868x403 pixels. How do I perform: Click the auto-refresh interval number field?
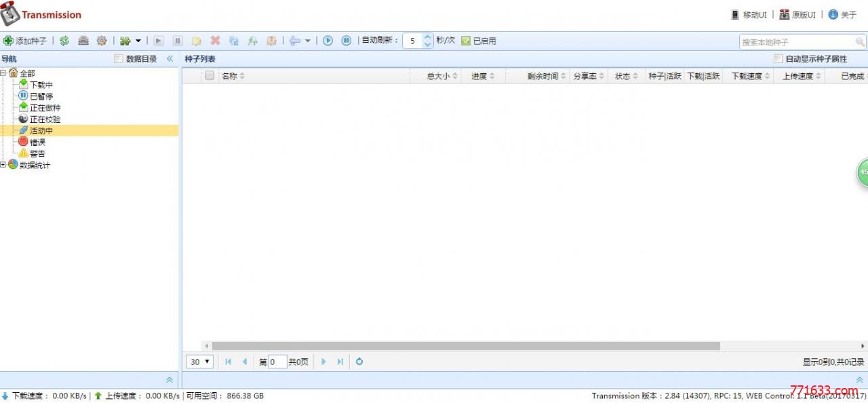point(412,41)
